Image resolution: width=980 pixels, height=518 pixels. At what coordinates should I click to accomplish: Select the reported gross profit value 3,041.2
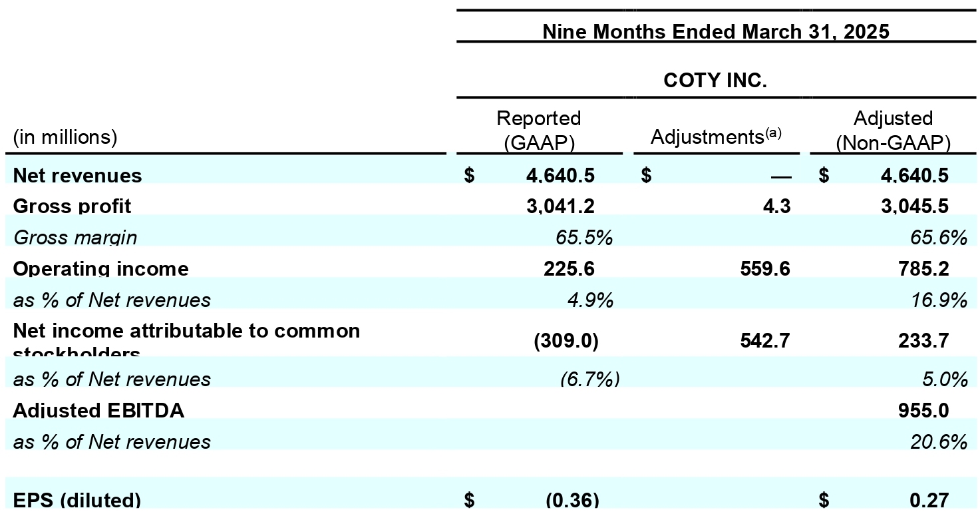[561, 206]
